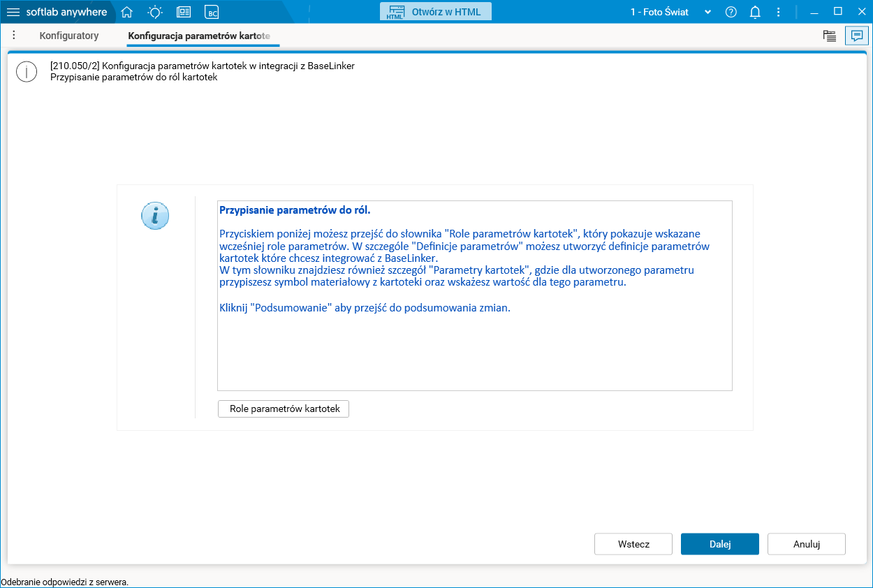Click inside the blue instruction text box

(x=475, y=295)
